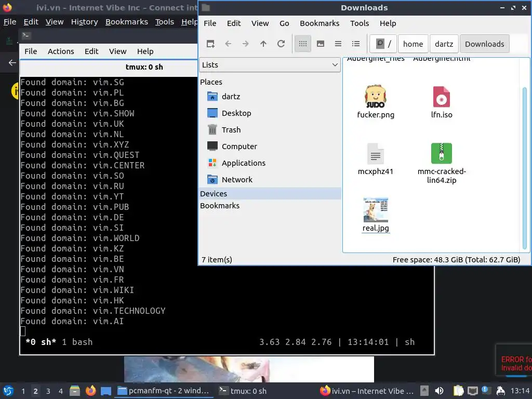Viewport: 532px width, 399px height.
Task: Select the mmc-cracked-lin64.zip archive
Action: [442, 163]
